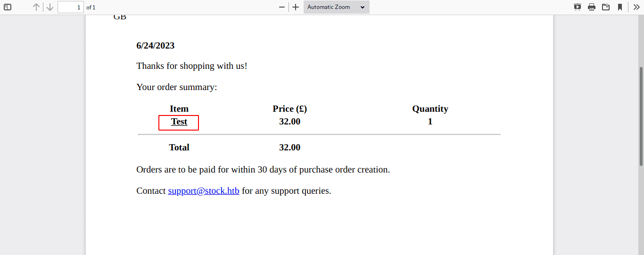This screenshot has height=255, width=644.
Task: Click the Total row label
Action: point(179,148)
